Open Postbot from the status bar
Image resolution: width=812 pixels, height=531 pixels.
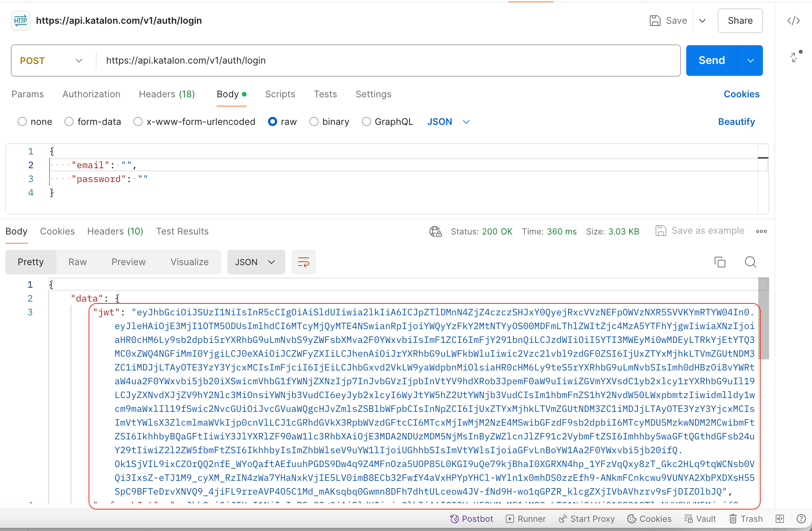pyautogui.click(x=471, y=519)
